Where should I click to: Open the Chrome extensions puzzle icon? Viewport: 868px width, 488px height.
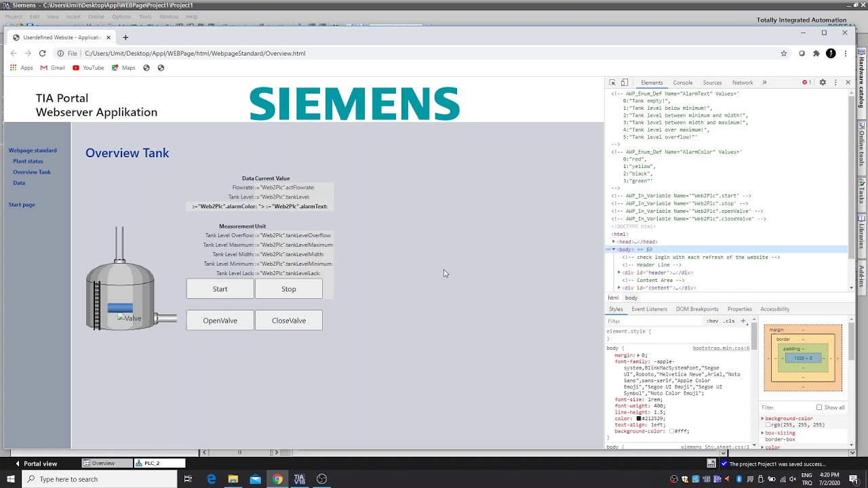click(x=816, y=54)
